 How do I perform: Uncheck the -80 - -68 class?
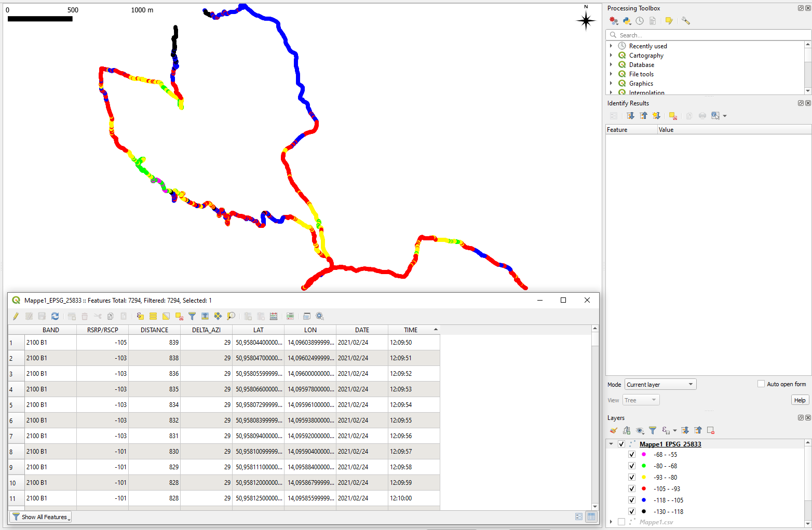[x=632, y=466]
